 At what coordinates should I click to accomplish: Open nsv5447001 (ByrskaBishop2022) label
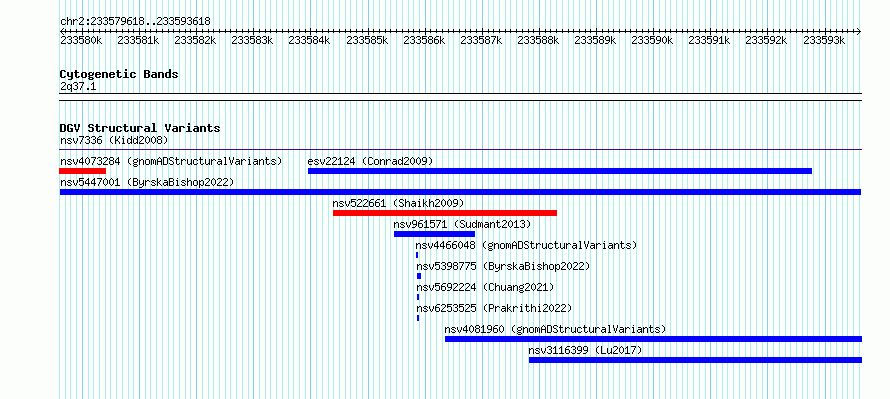[147, 182]
